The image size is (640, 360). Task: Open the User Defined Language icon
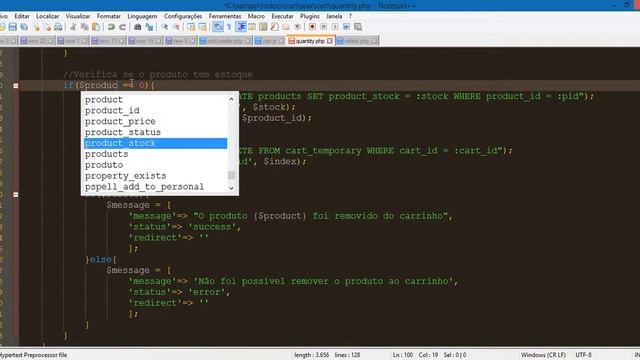[x=252, y=27]
